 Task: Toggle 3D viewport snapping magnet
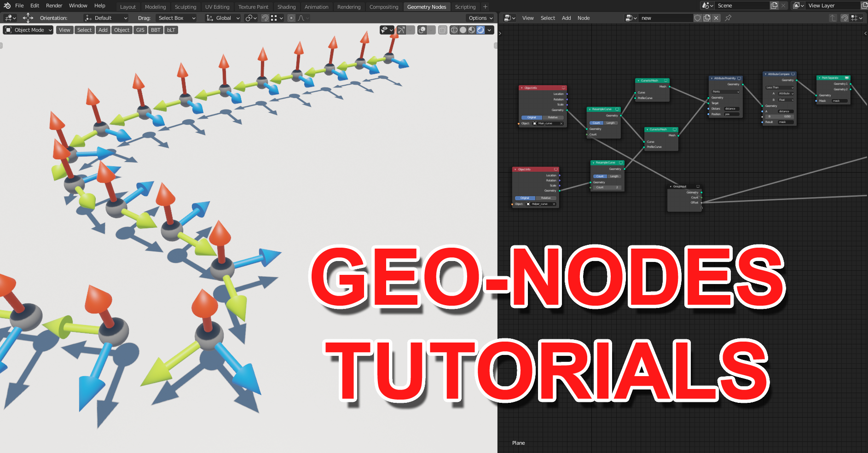pyautogui.click(x=265, y=18)
